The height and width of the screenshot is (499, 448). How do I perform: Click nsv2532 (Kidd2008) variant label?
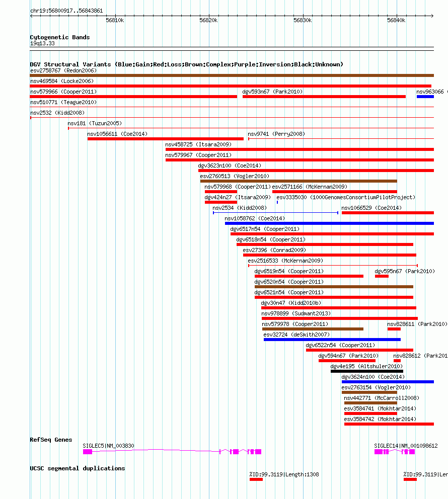pos(57,113)
